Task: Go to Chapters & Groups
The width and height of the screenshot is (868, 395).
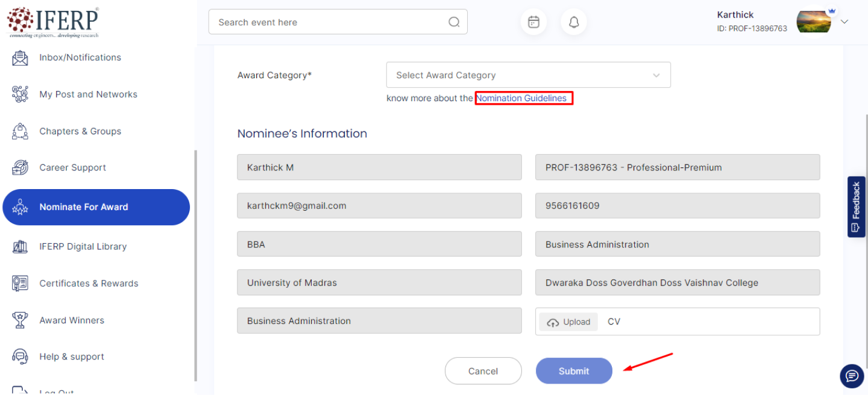Action: point(80,131)
